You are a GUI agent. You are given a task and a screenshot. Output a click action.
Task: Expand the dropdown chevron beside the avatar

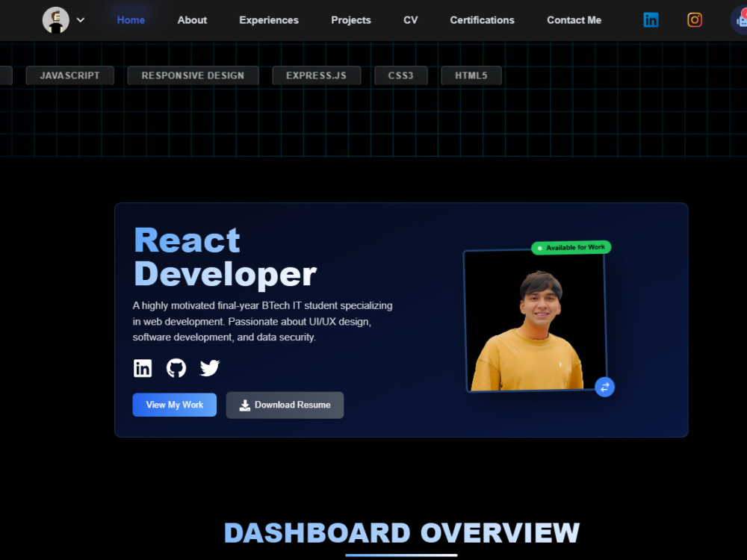coord(81,20)
